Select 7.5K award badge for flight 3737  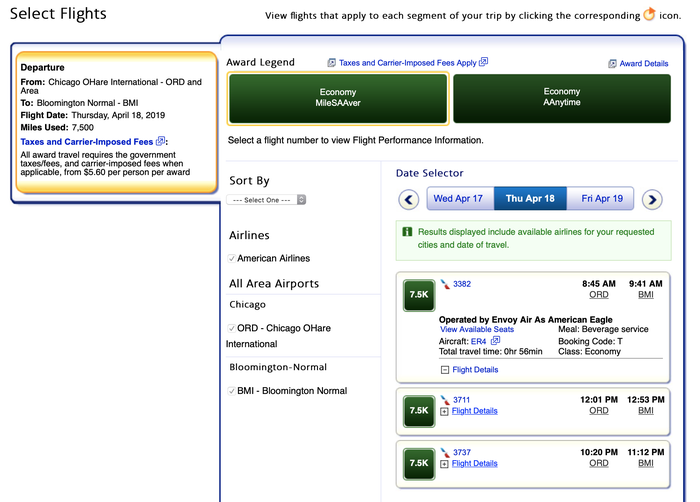pyautogui.click(x=419, y=464)
